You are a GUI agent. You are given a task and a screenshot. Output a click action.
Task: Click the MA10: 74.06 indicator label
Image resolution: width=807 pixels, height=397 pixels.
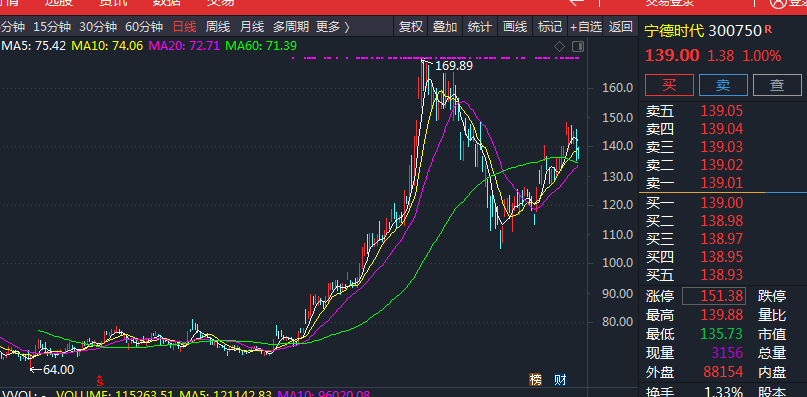click(107, 46)
